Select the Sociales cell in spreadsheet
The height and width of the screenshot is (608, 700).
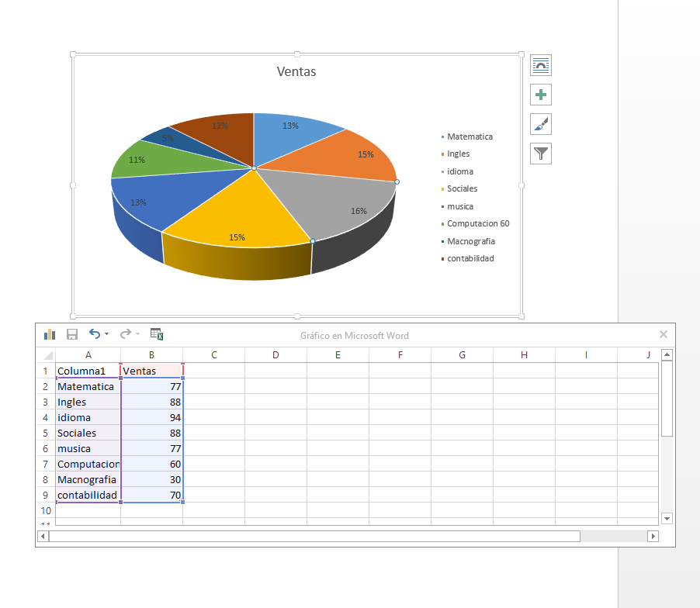pyautogui.click(x=88, y=433)
